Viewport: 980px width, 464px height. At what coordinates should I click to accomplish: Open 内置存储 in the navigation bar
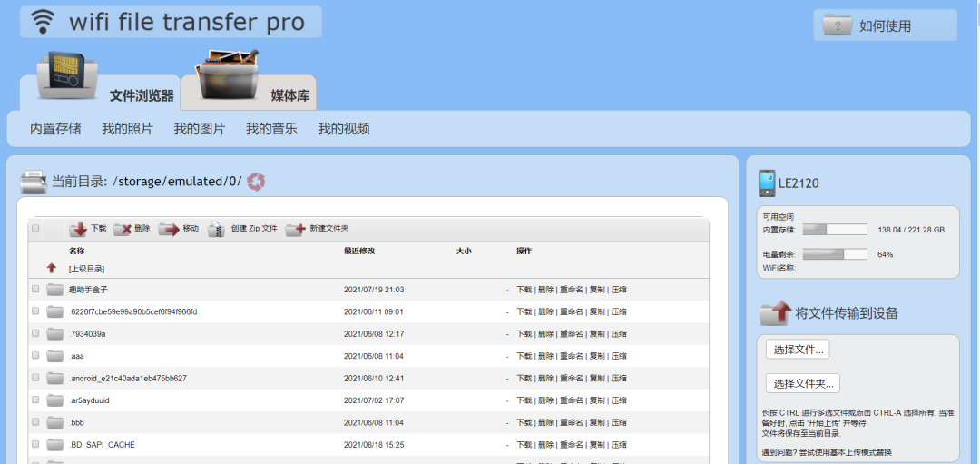coord(55,130)
